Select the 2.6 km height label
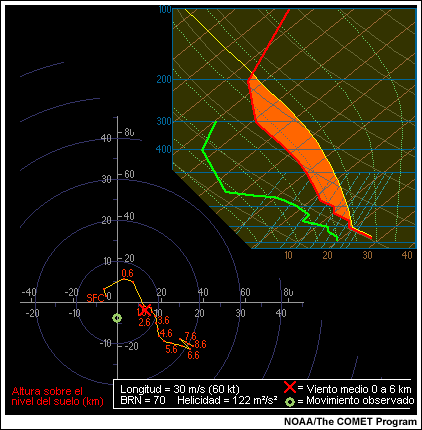422x430 pixels. (144, 322)
